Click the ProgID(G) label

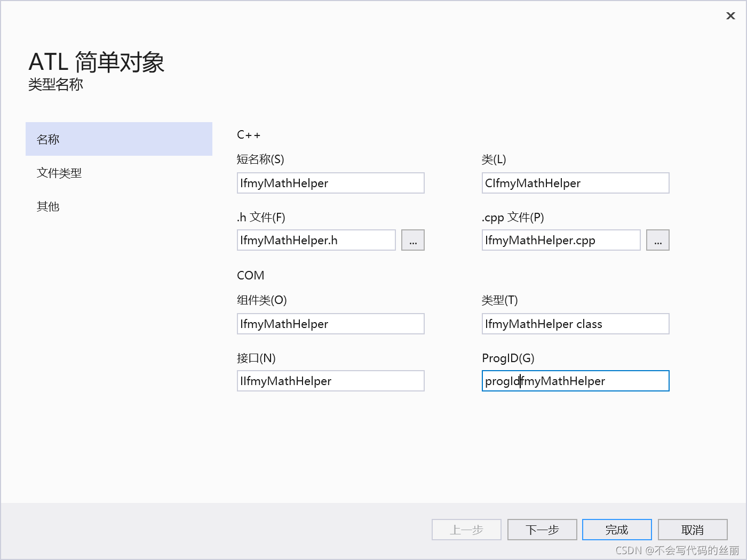point(508,358)
